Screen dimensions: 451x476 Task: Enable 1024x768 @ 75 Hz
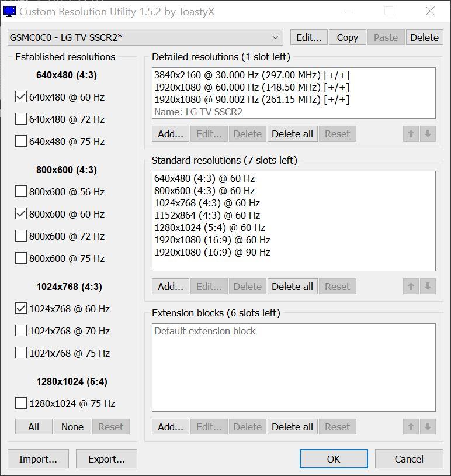point(21,353)
